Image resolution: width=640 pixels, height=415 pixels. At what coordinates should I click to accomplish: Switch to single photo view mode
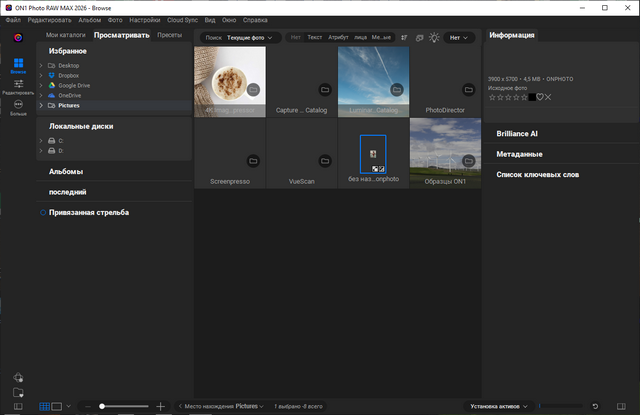click(x=57, y=406)
